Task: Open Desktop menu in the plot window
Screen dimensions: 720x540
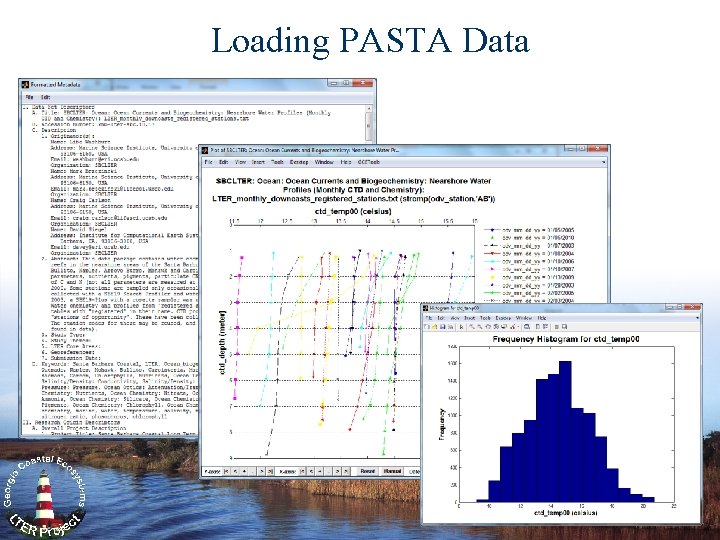Action: (x=299, y=162)
